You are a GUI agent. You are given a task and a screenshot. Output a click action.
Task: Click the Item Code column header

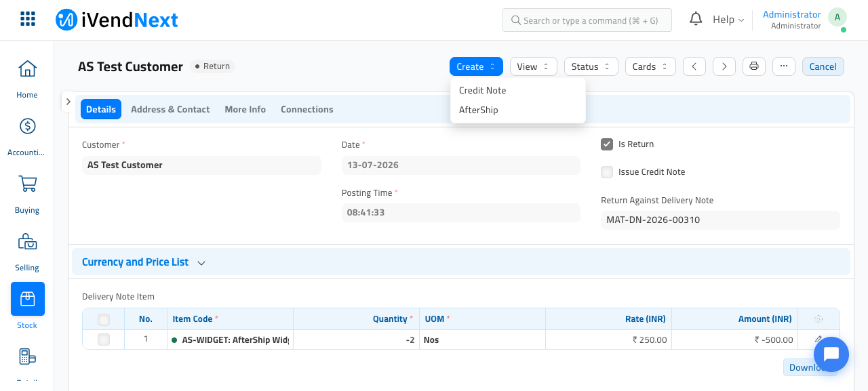(x=230, y=319)
